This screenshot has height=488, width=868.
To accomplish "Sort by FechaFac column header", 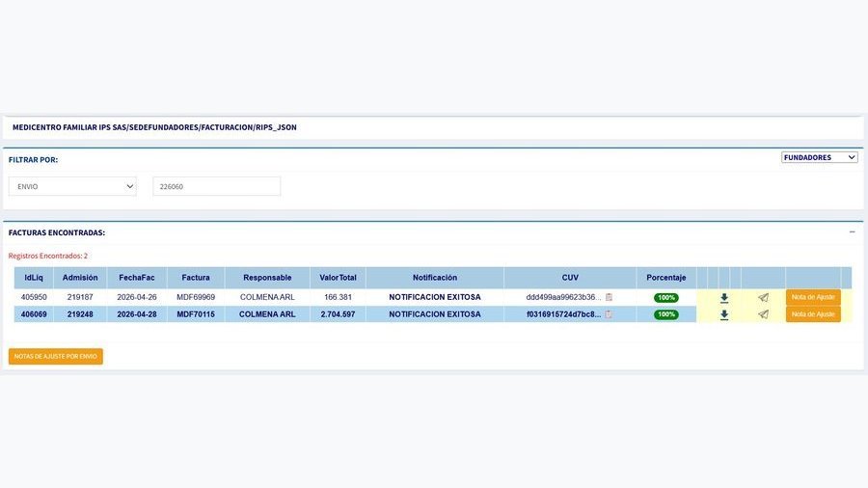I will [x=137, y=278].
